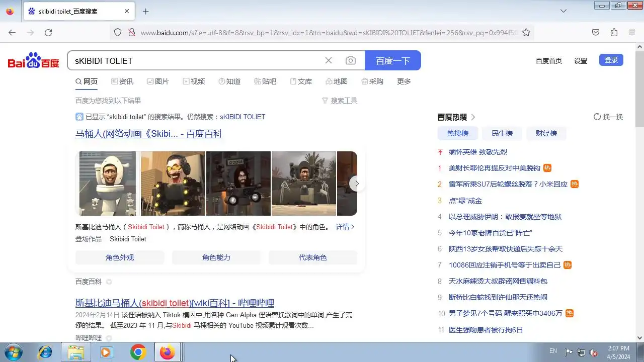Select the 采购 tab
The height and width of the screenshot is (362, 644).
[x=372, y=81]
